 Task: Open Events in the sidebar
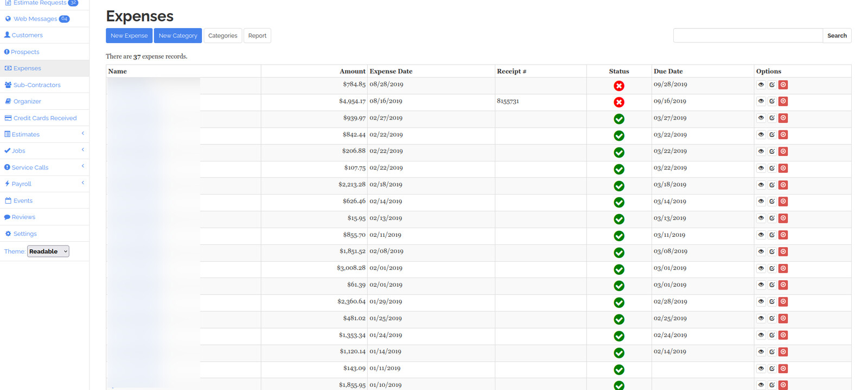[x=23, y=201]
